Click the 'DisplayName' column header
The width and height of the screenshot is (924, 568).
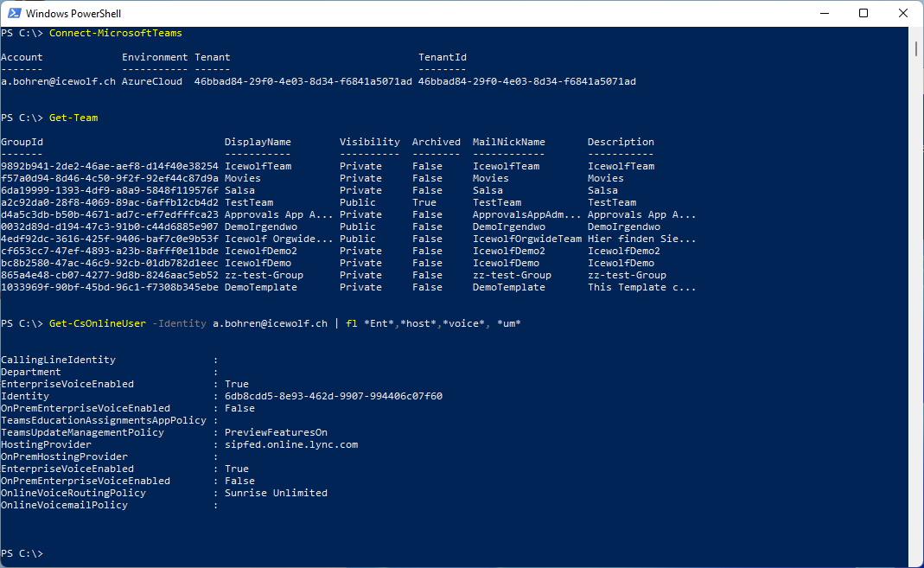pos(258,142)
